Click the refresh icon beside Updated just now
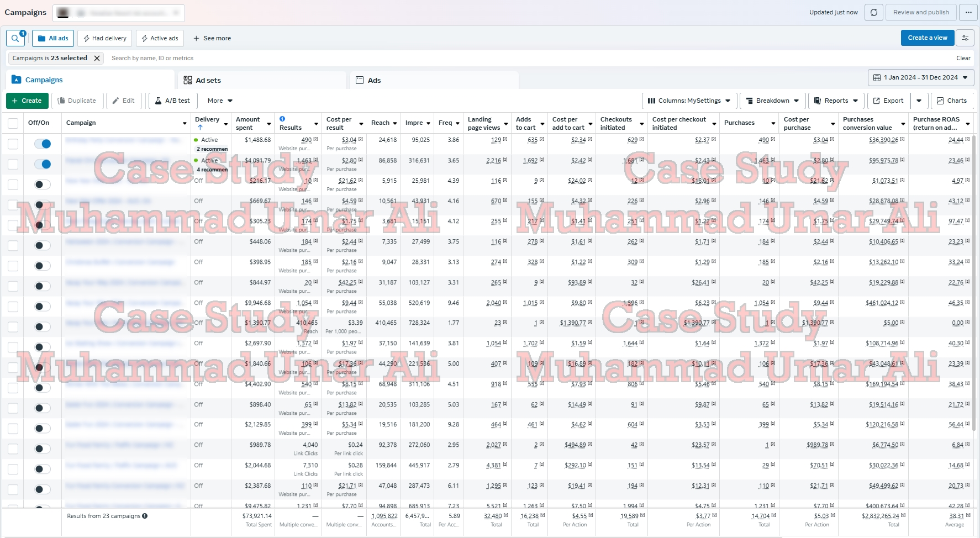 (x=873, y=12)
